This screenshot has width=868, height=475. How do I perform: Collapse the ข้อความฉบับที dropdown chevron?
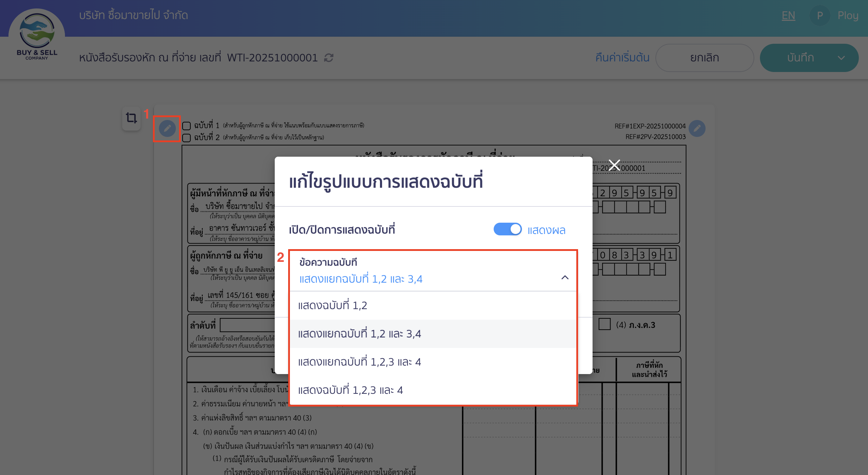pos(565,278)
